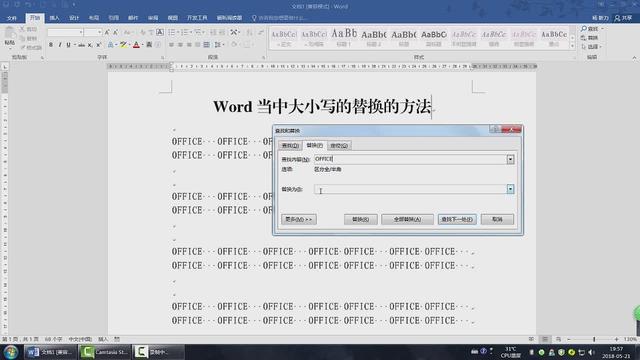Toggle strikethrough text formatting

point(81,45)
